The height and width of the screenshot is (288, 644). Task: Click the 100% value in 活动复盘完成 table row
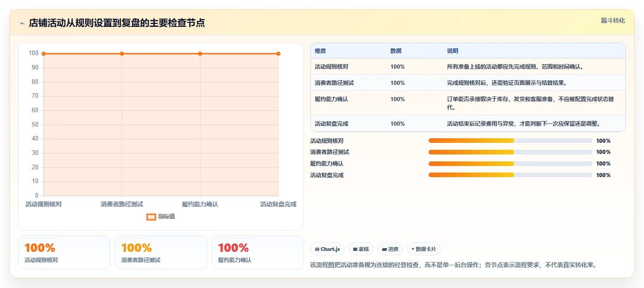point(398,124)
